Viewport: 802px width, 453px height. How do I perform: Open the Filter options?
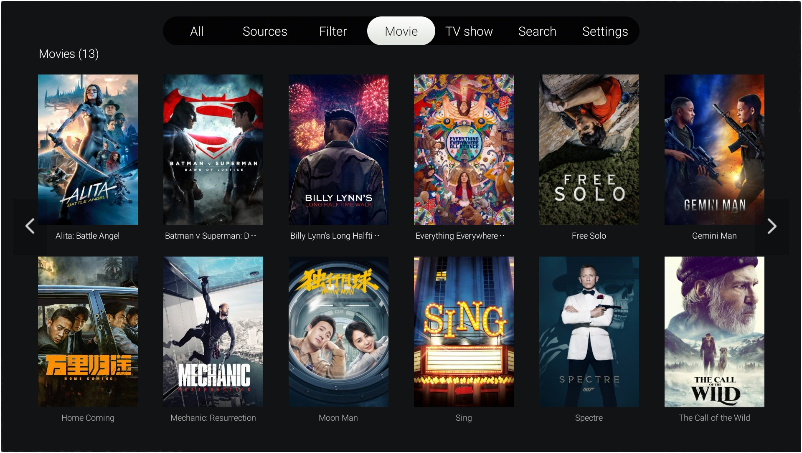[x=333, y=31]
